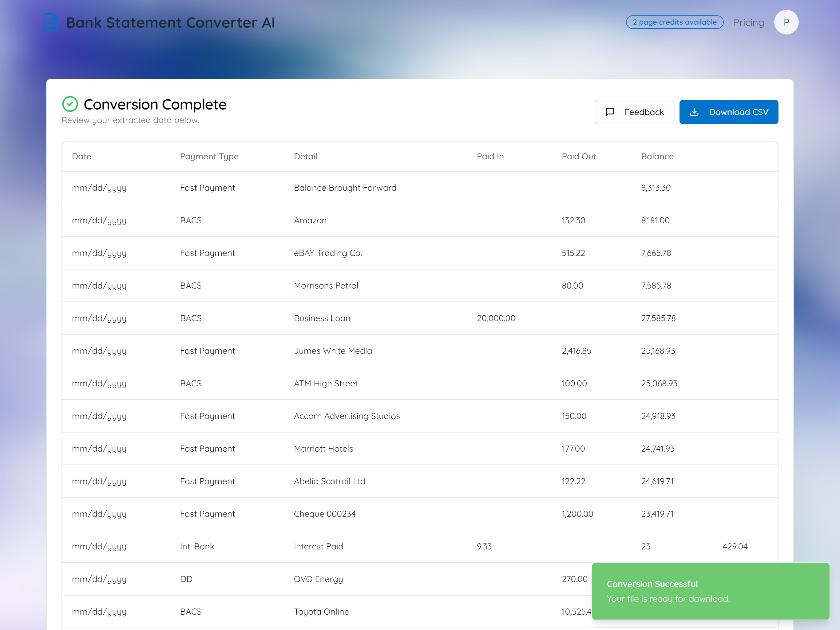Click the green checkmark beside Conversion Complete
The image size is (840, 630).
[70, 103]
